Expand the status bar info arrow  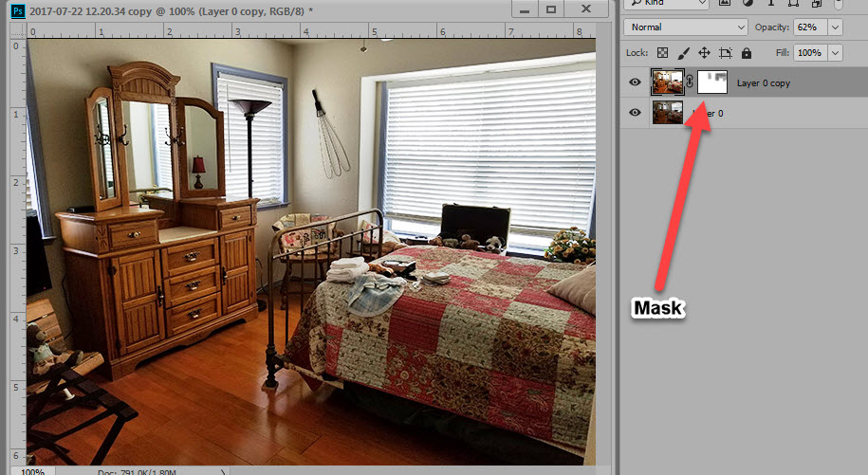[223, 472]
